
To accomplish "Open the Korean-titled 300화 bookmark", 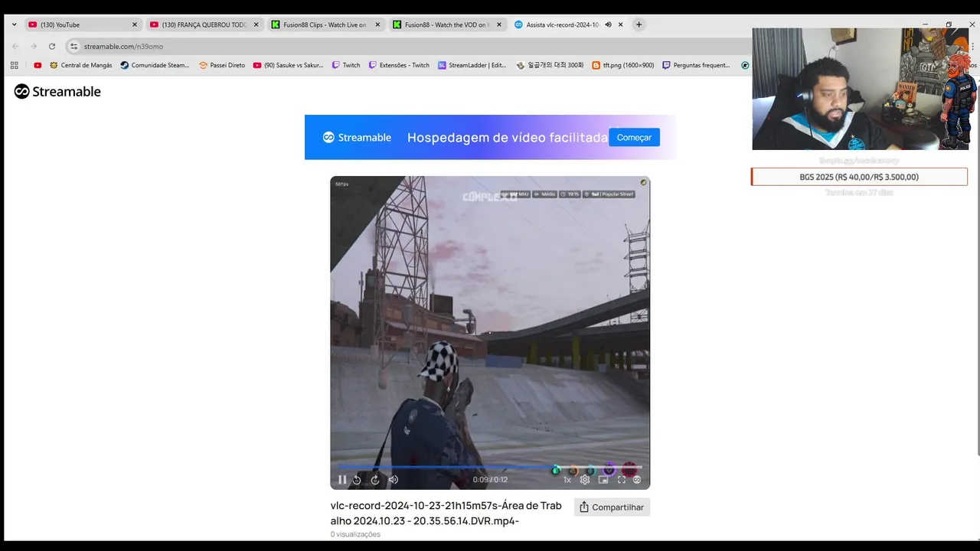I will 550,65.
